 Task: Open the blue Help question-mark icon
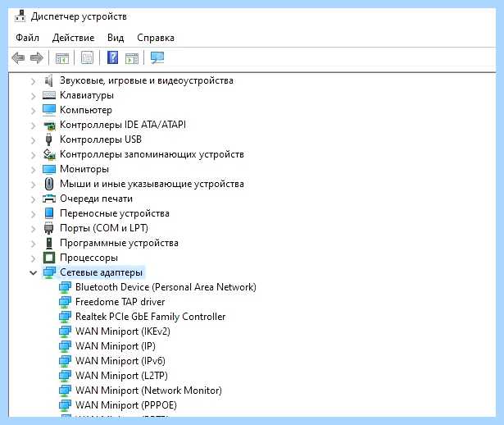pos(112,57)
